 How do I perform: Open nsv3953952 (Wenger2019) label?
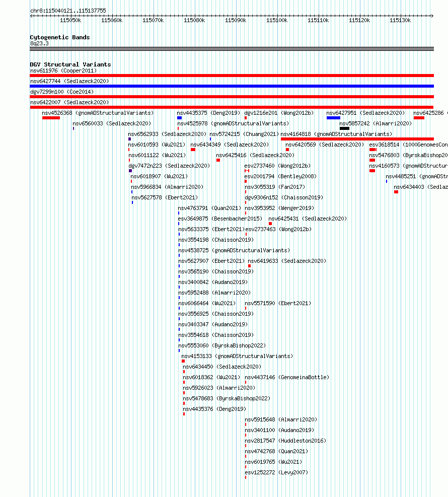point(279,208)
